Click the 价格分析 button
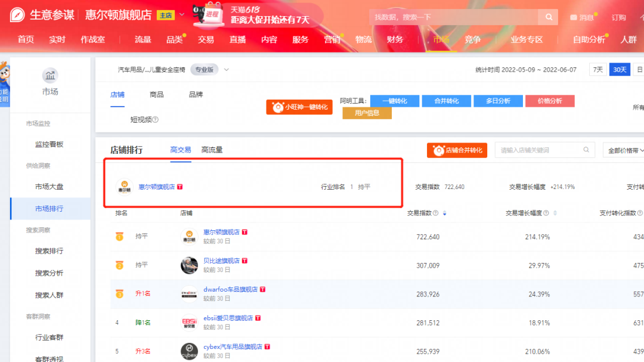Image resolution: width=644 pixels, height=362 pixels. 550,101
